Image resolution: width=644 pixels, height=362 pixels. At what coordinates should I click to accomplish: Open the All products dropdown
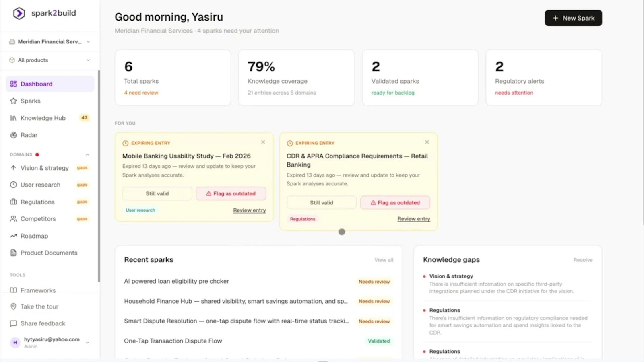(49, 60)
